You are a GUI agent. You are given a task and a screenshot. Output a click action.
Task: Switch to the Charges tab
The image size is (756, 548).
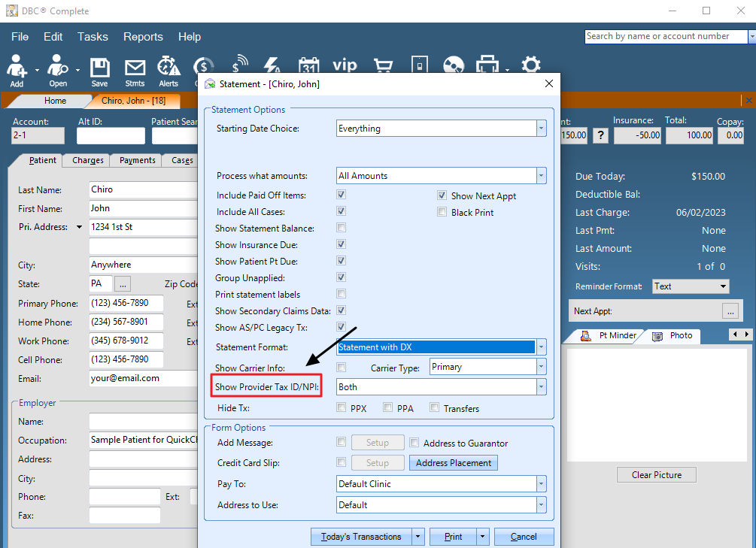[x=88, y=160]
